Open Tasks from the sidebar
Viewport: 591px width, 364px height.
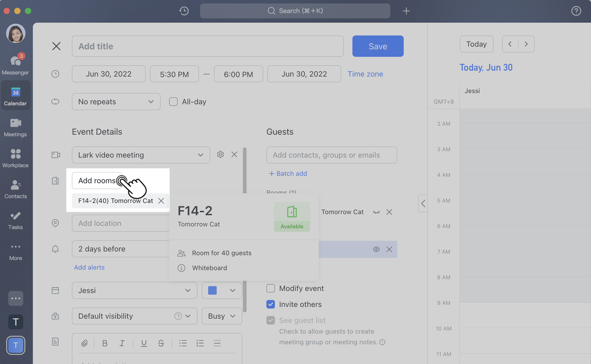(15, 219)
